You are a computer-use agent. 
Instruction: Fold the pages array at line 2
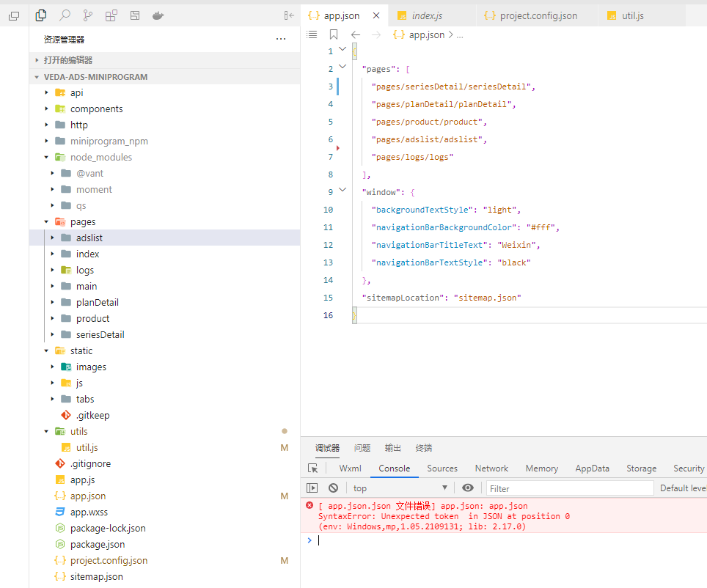pos(342,67)
